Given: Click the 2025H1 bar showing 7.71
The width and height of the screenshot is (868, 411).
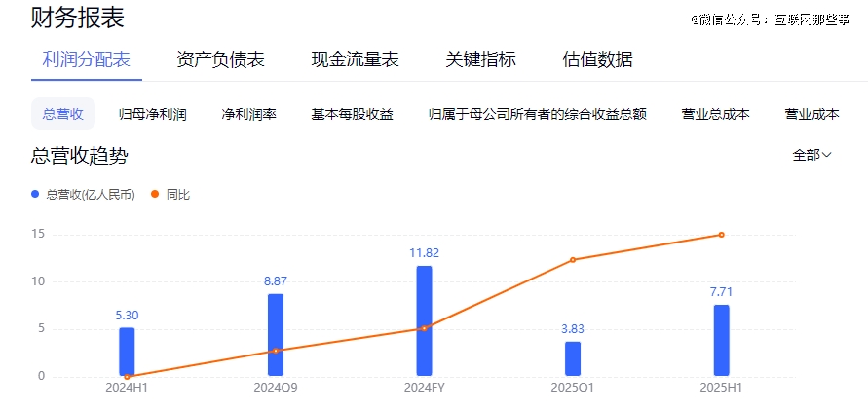Looking at the screenshot, I should (721, 340).
